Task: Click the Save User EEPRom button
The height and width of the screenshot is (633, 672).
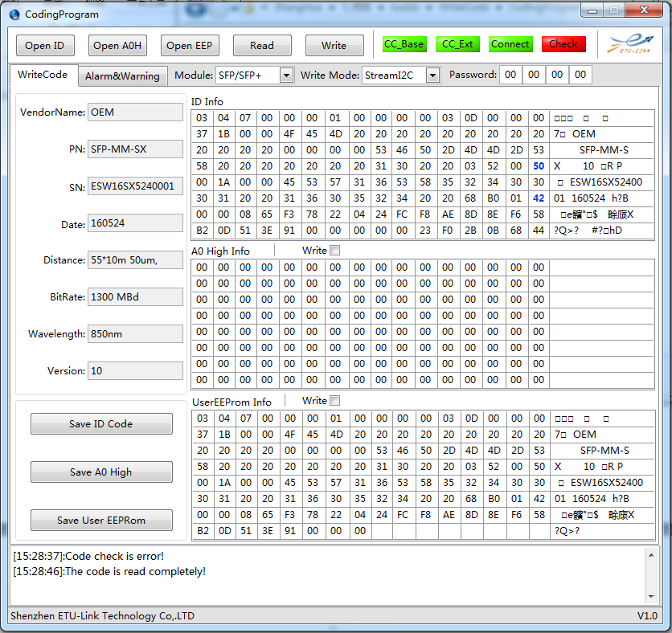Action: pyautogui.click(x=101, y=520)
